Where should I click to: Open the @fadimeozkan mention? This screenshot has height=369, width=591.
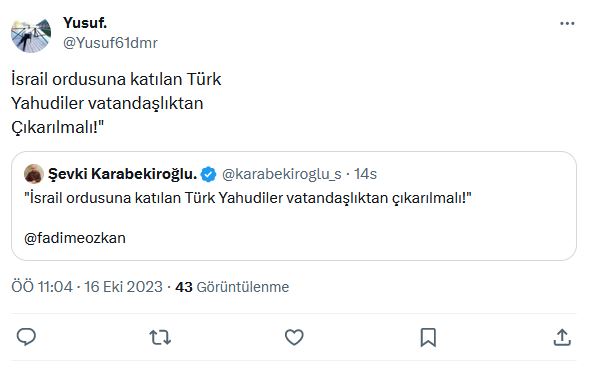75,238
